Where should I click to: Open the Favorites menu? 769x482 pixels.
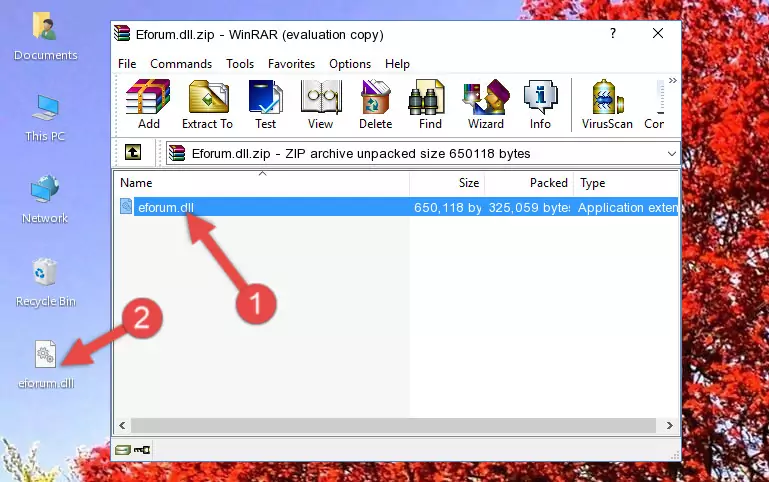[x=291, y=64]
